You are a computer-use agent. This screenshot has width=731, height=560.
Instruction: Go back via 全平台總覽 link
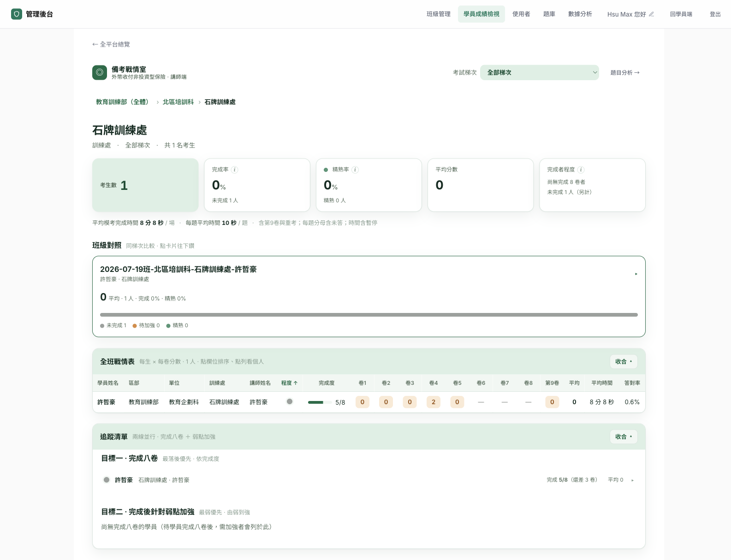click(x=111, y=44)
